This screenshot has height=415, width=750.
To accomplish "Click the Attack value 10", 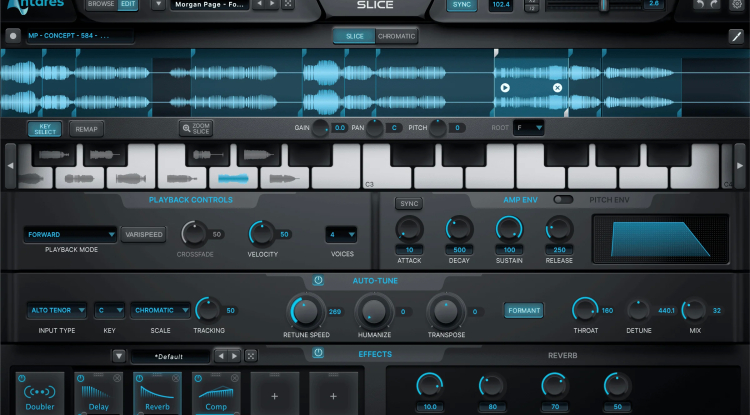I will tap(409, 250).
